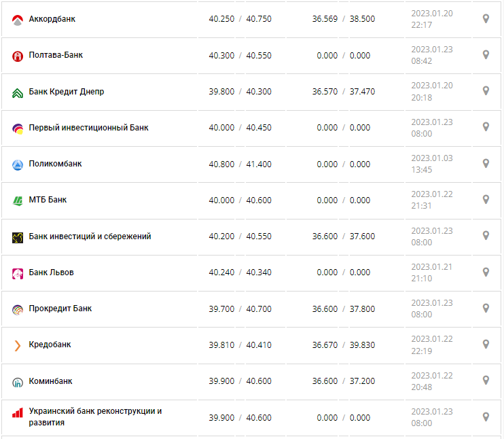The image size is (504, 439).
Task: Click the Аккордбанк logo icon
Action: (18, 20)
